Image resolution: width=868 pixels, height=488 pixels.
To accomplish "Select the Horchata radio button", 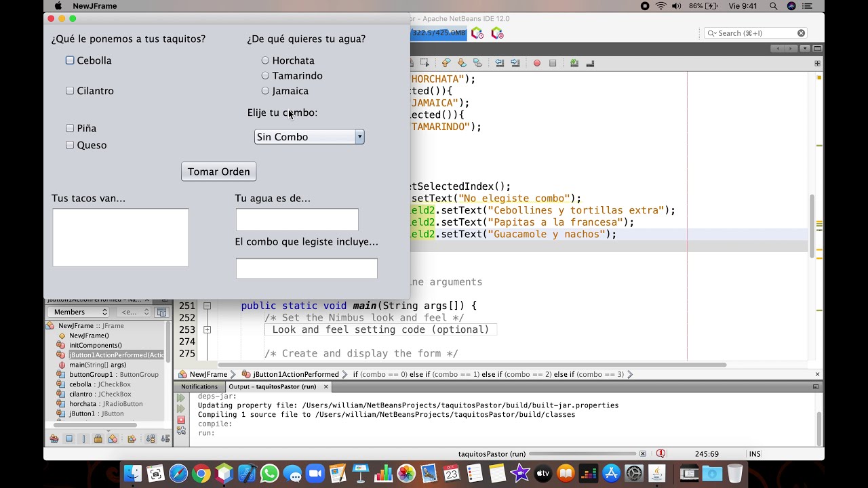I will (265, 60).
